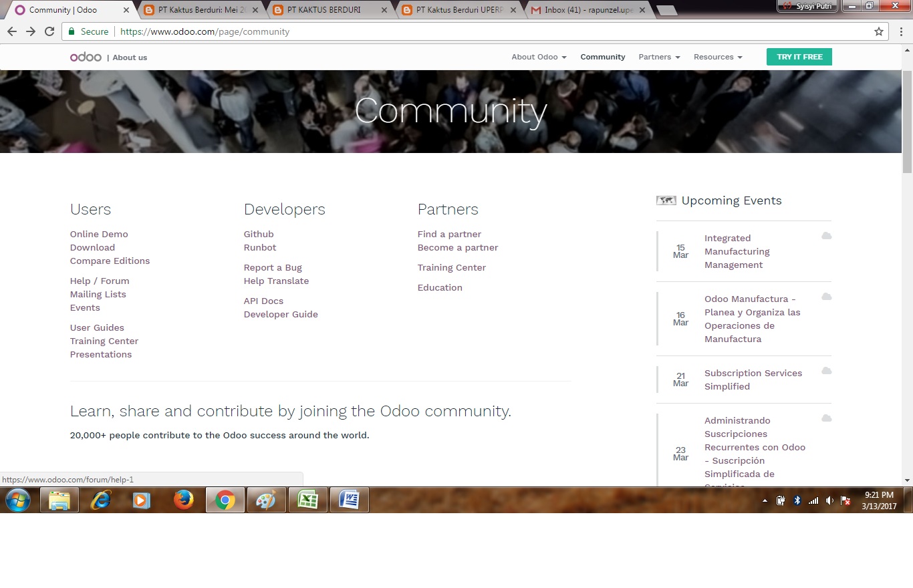Expand the About Odoo dropdown menu
This screenshot has width=913, height=588.
click(x=539, y=57)
